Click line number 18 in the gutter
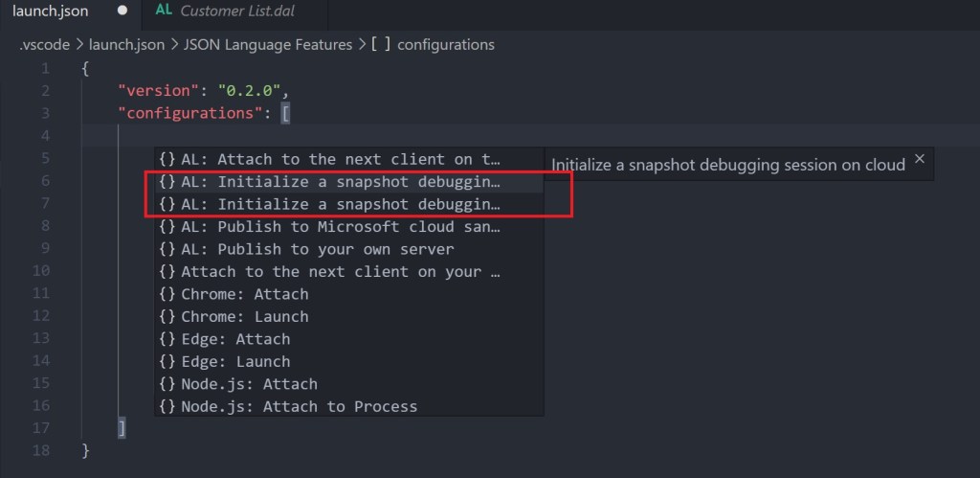 41,450
